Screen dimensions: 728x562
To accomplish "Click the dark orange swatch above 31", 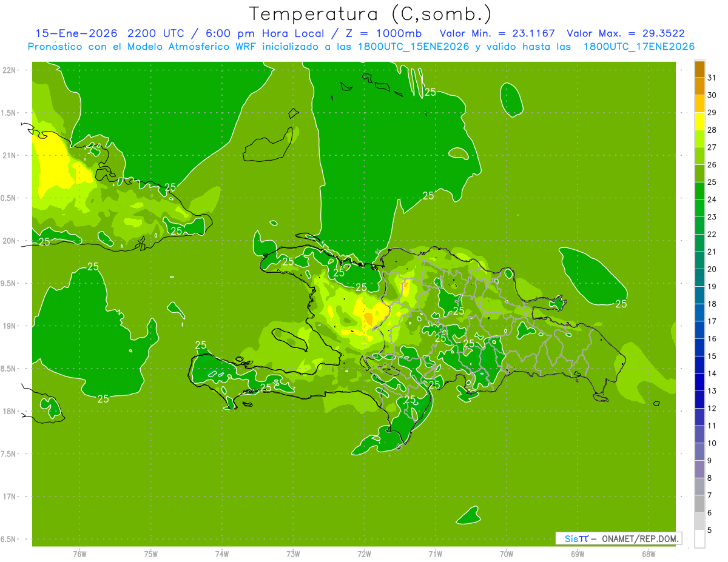I will click(x=699, y=70).
